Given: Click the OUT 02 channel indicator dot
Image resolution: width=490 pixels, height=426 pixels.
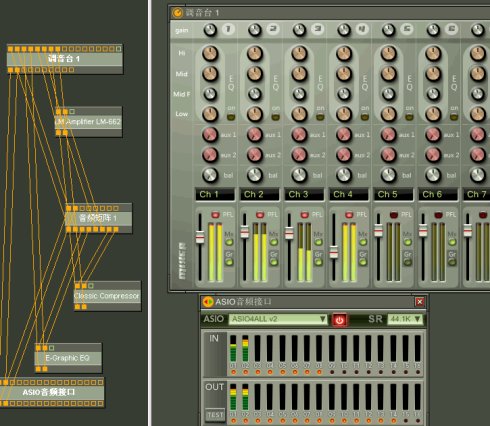Looking at the screenshot, I should tap(246, 421).
